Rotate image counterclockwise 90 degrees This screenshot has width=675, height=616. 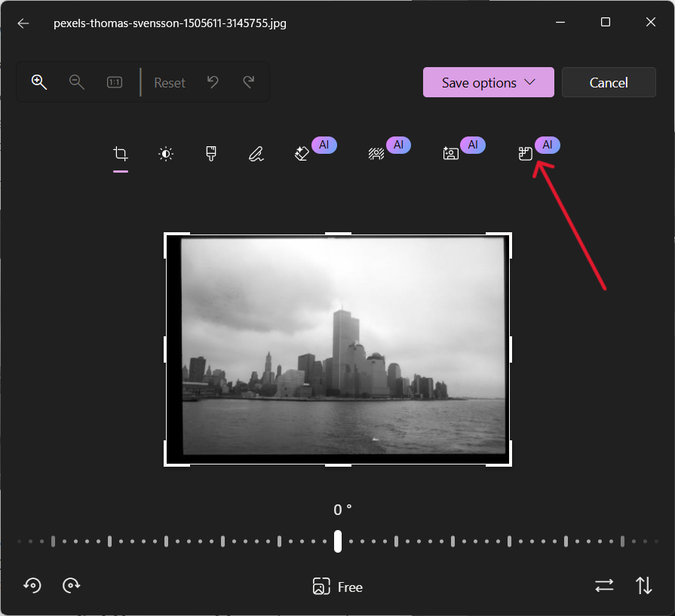(32, 585)
